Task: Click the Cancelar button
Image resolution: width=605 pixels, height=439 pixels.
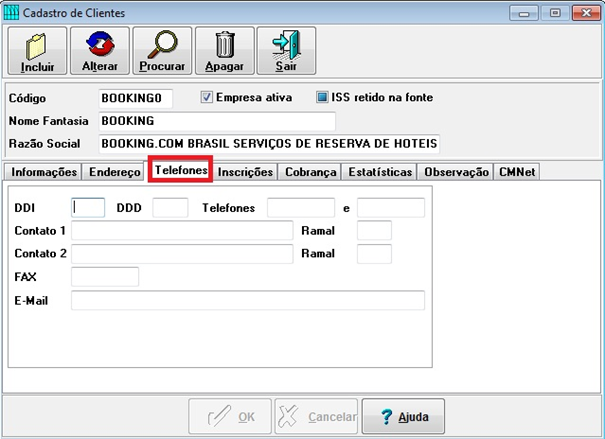Action: click(316, 417)
